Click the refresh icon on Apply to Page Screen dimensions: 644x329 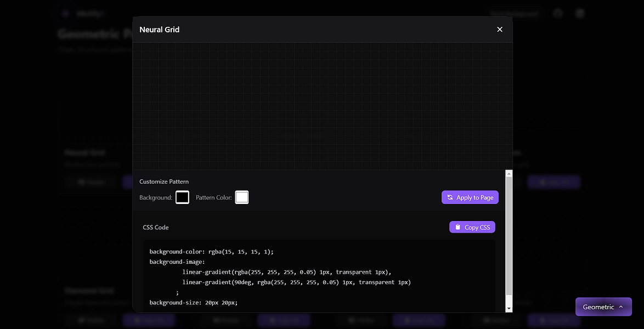[x=450, y=197]
